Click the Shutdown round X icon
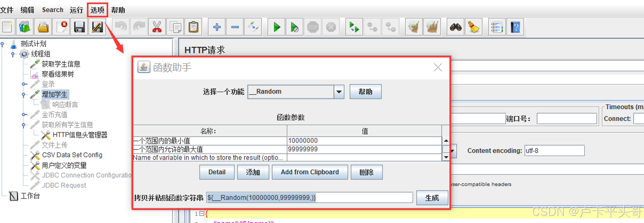Image resolution: width=644 pixels, height=223 pixels. [x=331, y=27]
